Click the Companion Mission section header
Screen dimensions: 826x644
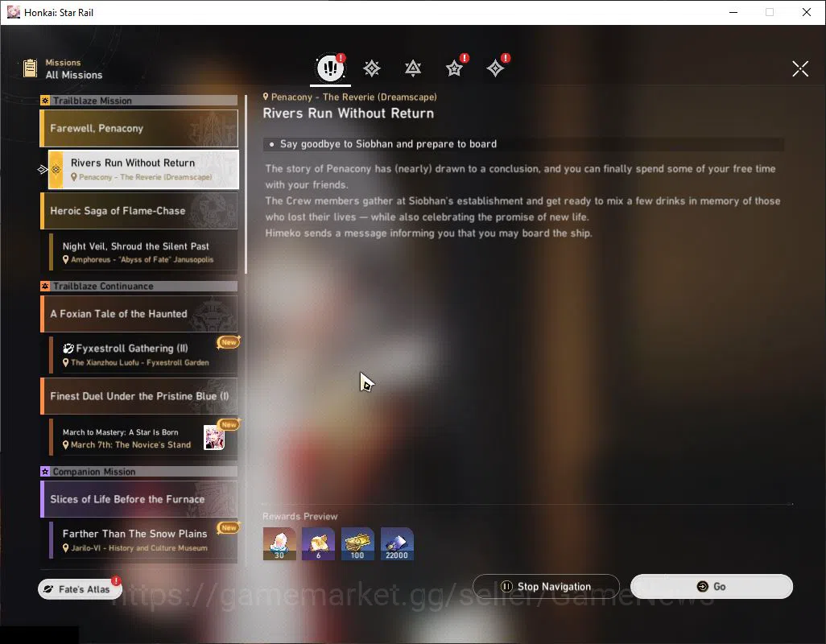139,471
